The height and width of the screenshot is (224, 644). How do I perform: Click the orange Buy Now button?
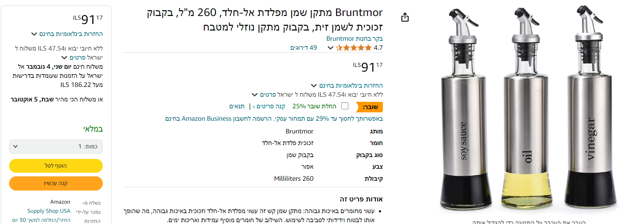[x=56, y=183]
